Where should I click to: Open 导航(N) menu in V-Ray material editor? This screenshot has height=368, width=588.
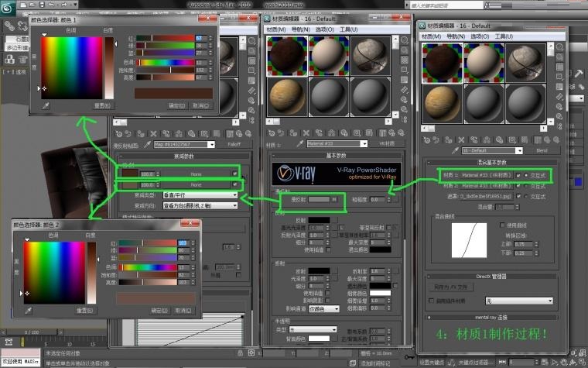point(301,29)
